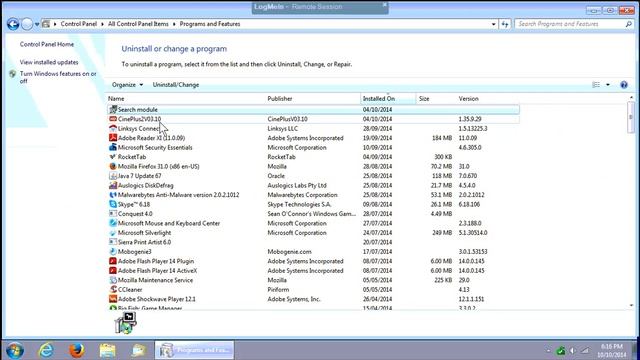Screen dimensions: 640x360
Task: Sort by Publisher column header
Action: pyautogui.click(x=280, y=99)
